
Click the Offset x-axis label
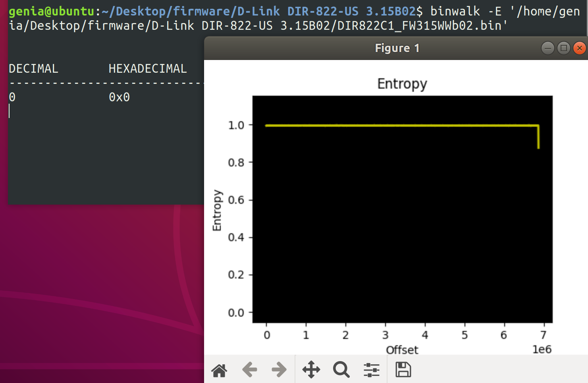402,350
